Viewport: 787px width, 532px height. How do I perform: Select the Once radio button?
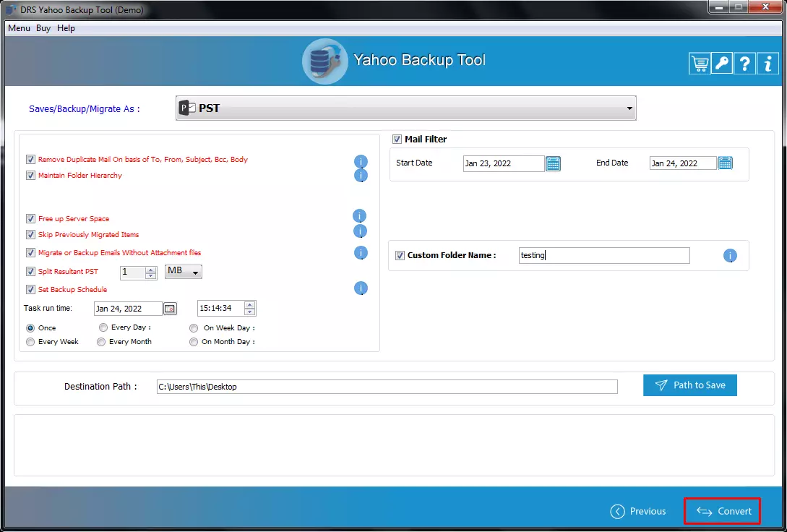tap(30, 328)
